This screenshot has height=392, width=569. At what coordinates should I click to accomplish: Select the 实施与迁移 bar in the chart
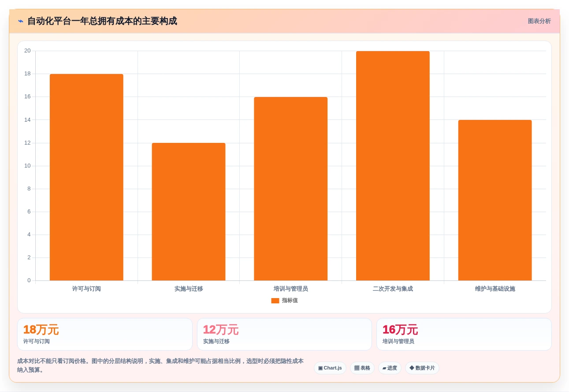click(x=189, y=212)
